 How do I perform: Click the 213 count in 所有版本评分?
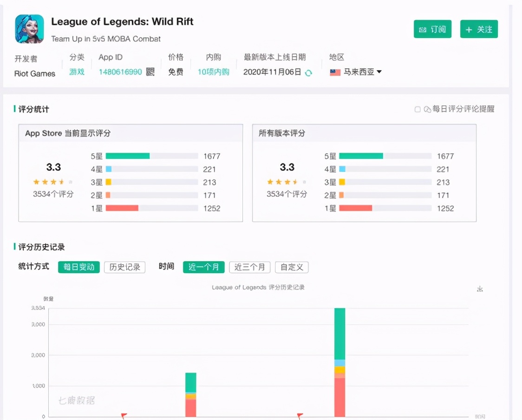tap(443, 182)
